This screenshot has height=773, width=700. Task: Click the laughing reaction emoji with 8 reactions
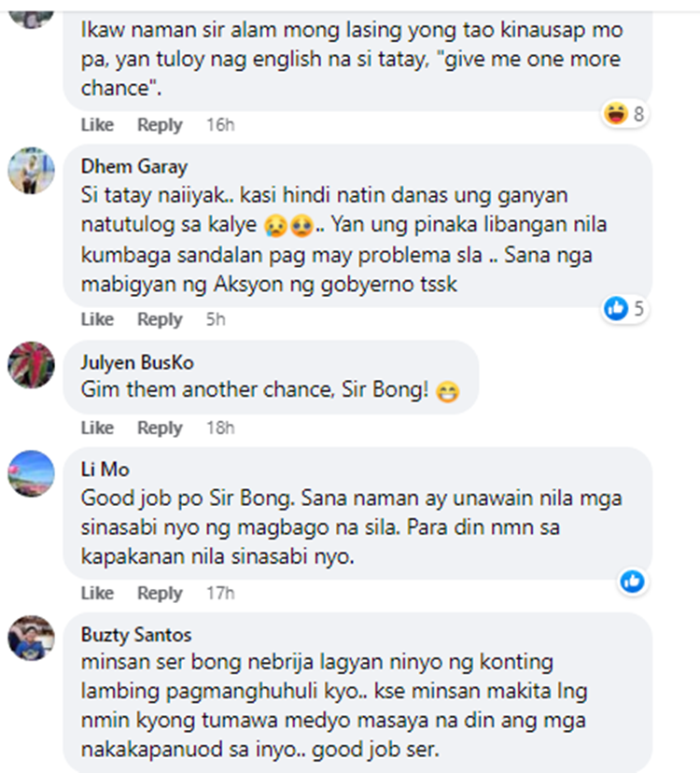coord(616,114)
